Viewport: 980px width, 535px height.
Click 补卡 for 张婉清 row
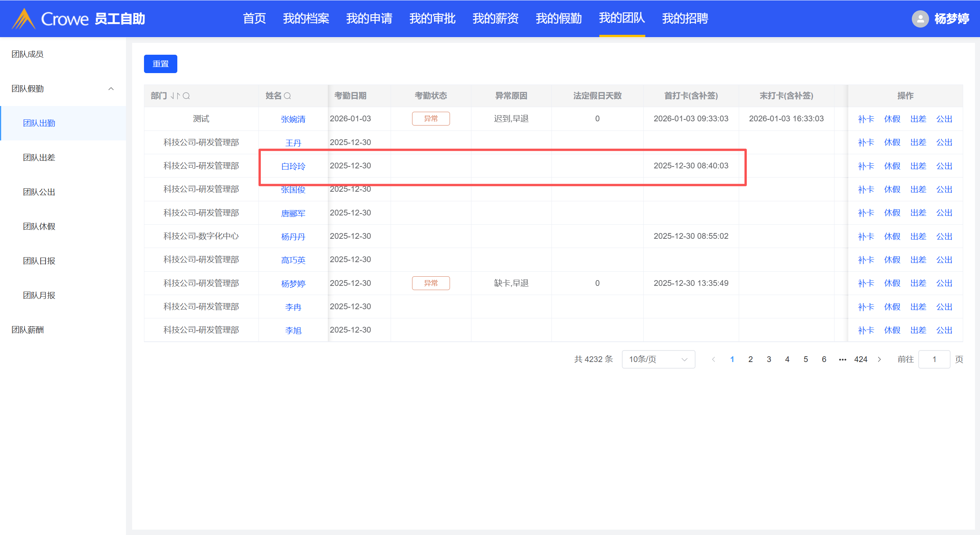(x=866, y=119)
